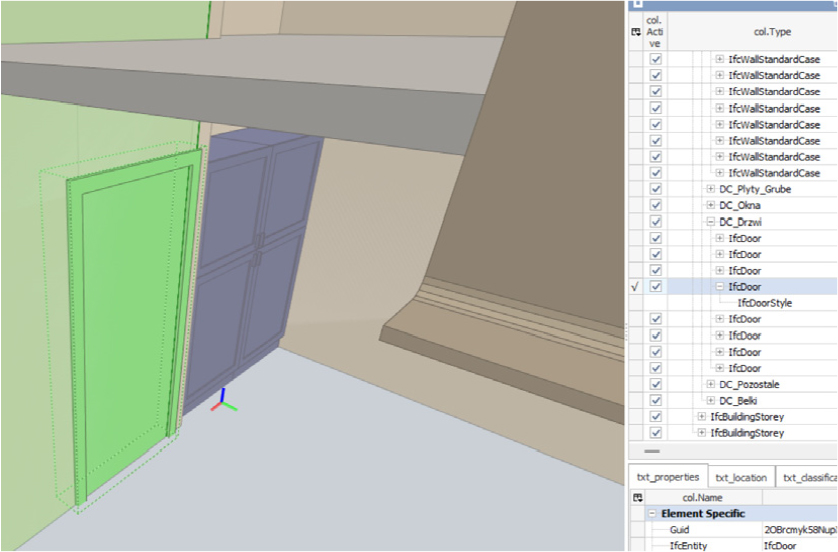Expand the DC_Pozostale tree node
This screenshot has height=552, width=838.
click(710, 384)
